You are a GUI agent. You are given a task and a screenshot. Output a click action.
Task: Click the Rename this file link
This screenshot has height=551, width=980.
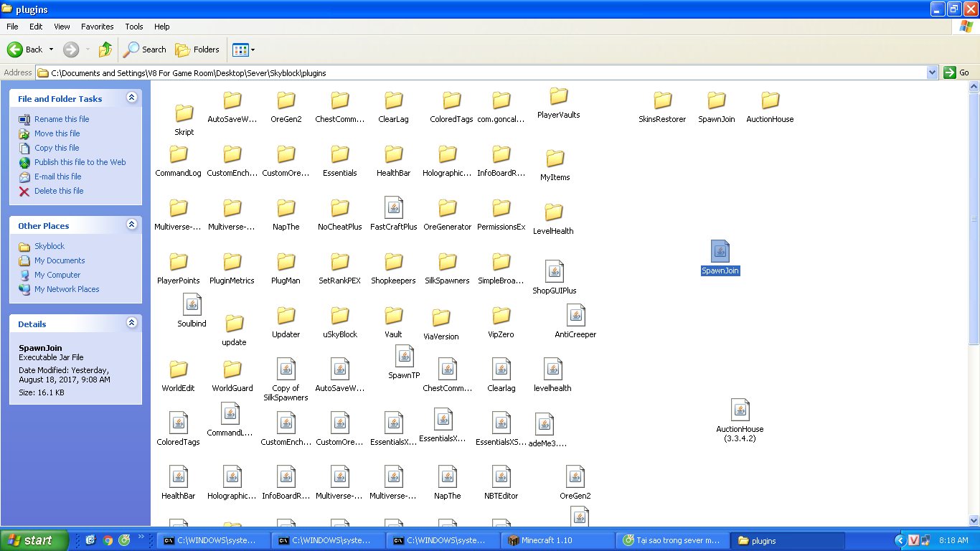coord(62,119)
